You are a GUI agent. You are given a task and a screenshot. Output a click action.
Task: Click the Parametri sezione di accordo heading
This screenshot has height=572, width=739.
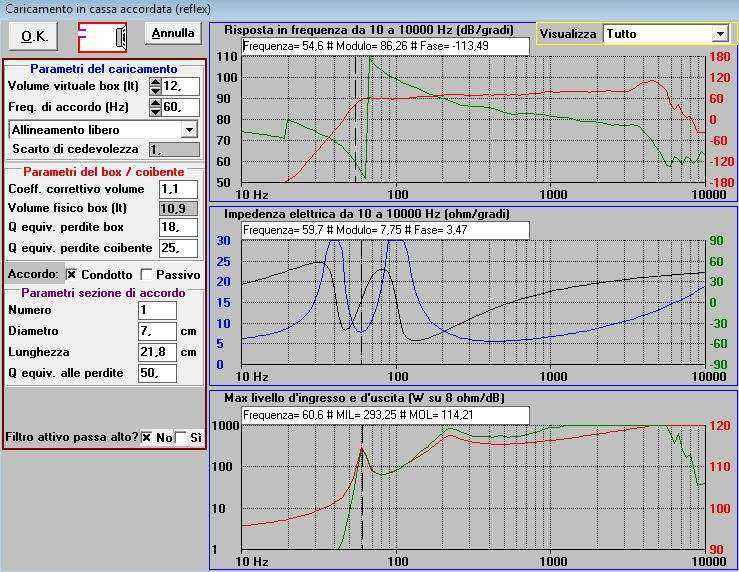click(x=104, y=293)
